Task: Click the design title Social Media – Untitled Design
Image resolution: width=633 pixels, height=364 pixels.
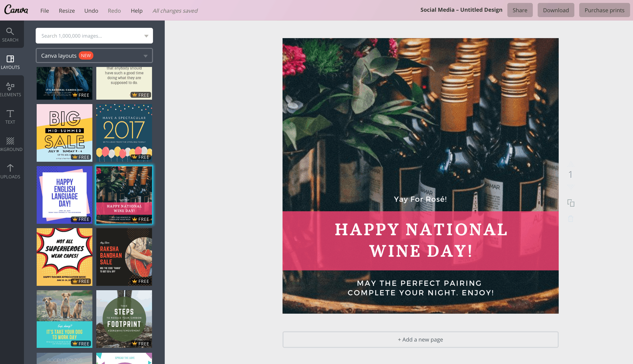Action: pyautogui.click(x=461, y=10)
